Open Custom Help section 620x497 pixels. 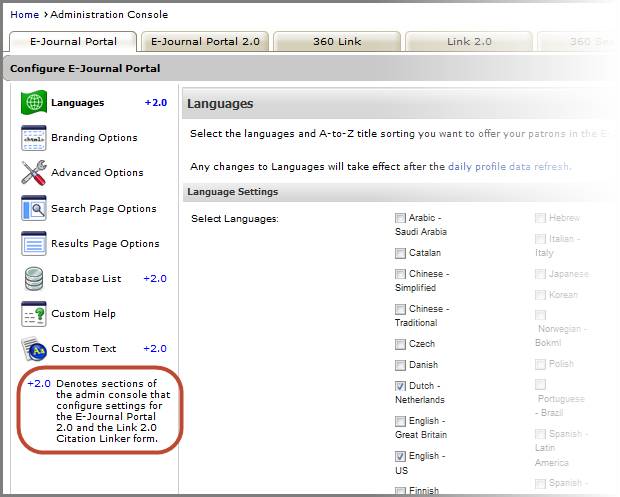pyautogui.click(x=83, y=314)
